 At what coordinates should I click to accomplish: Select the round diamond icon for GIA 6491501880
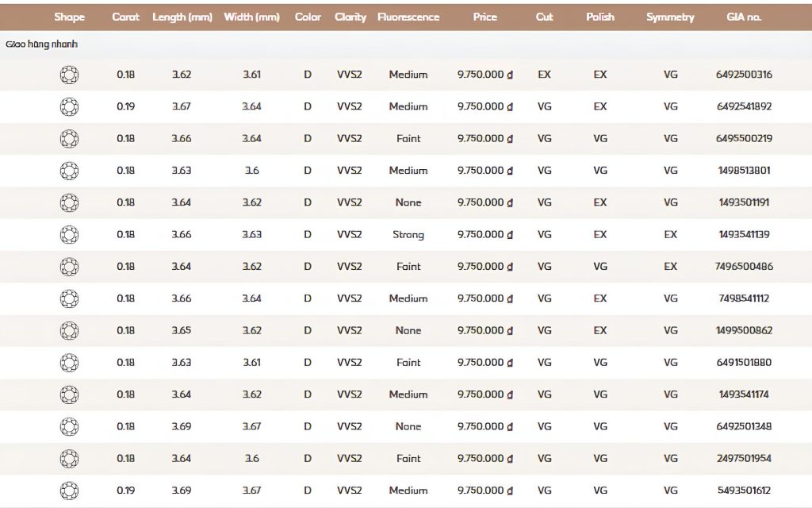[69, 363]
